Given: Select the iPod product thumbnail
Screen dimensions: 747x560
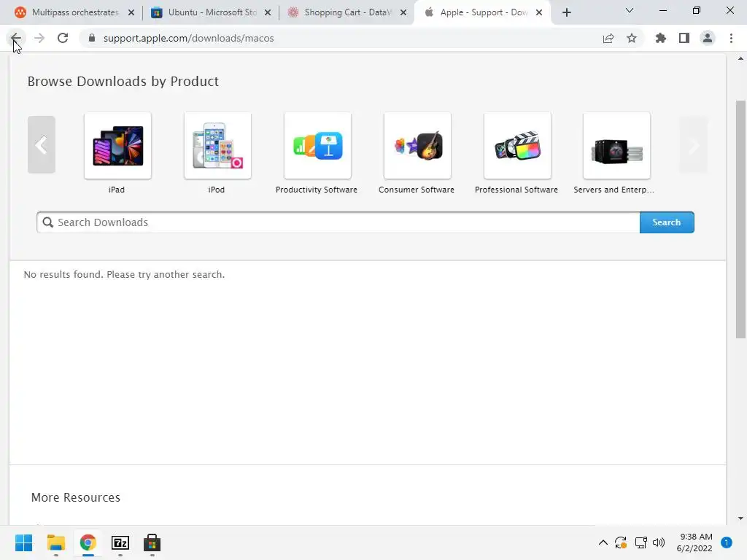Looking at the screenshot, I should coord(217,146).
